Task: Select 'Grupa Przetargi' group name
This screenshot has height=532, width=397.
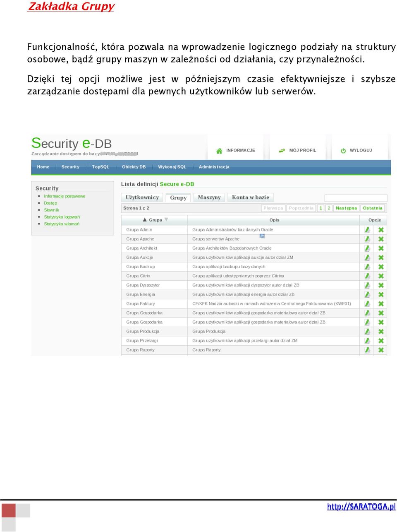Action: point(142,341)
